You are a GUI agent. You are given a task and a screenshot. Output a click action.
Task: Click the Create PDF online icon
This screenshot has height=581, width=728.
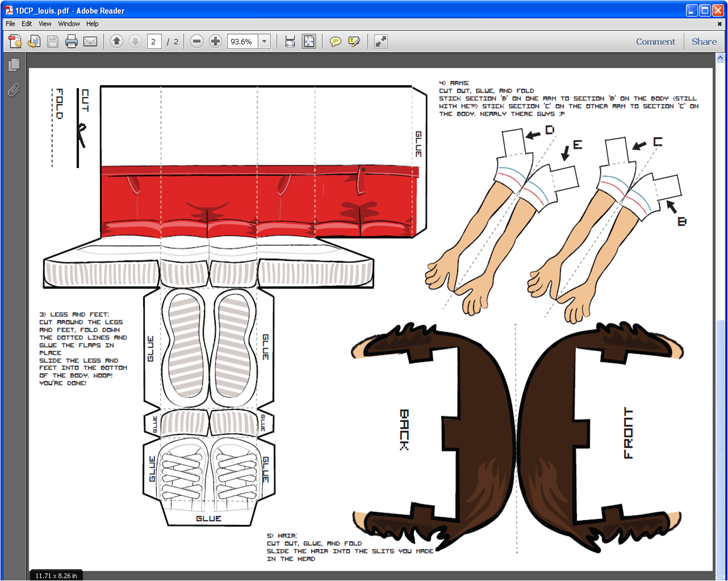[15, 41]
